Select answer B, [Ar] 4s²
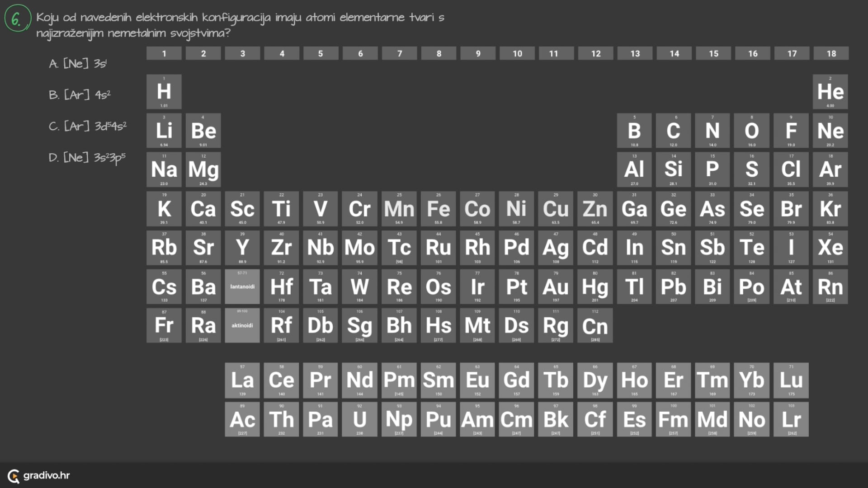Image resolution: width=868 pixels, height=488 pixels. point(80,95)
